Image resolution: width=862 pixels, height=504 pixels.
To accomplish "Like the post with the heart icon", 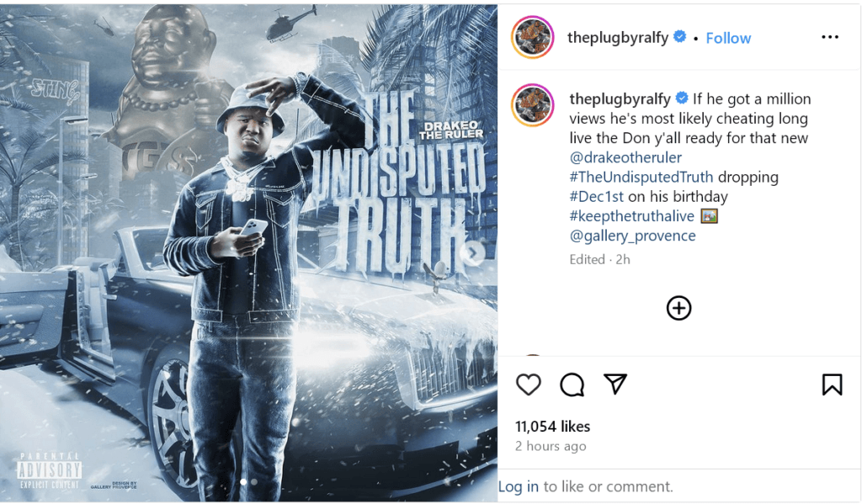I will tap(529, 385).
